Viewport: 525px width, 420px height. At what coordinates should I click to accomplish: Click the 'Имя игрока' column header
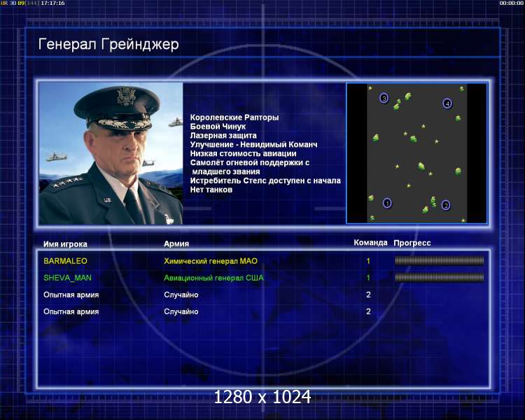[65, 244]
